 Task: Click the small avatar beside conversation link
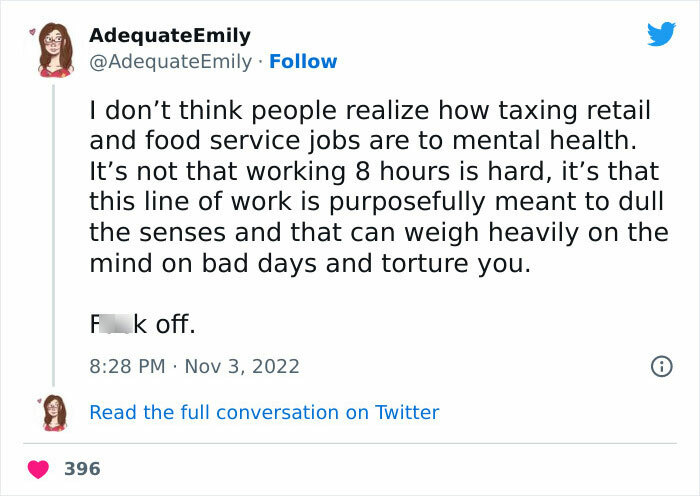pyautogui.click(x=55, y=412)
